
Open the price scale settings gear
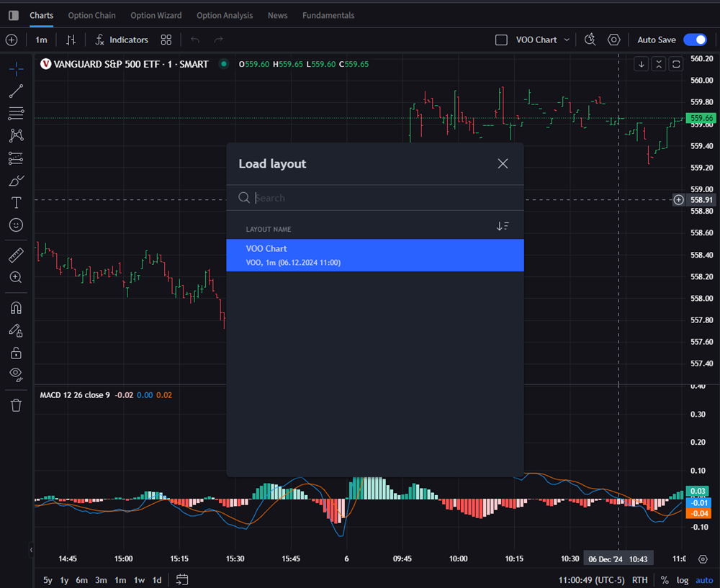[x=703, y=559]
